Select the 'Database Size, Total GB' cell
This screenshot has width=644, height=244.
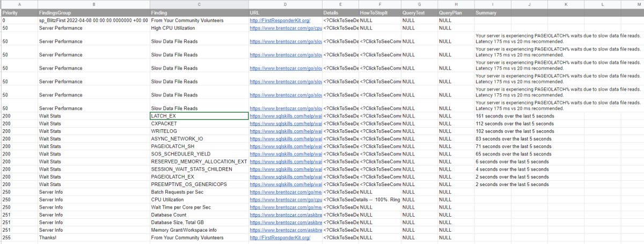199,222
